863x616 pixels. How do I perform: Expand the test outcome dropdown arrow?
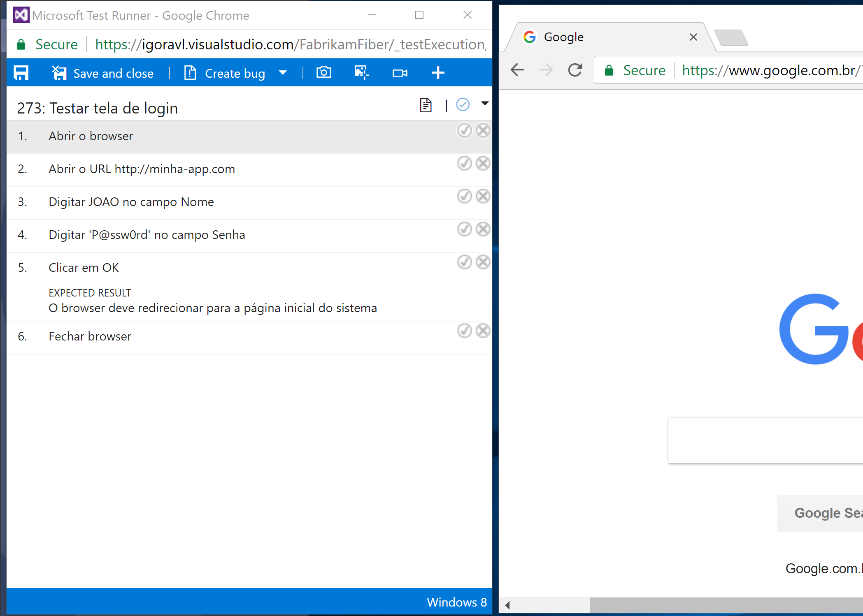point(485,103)
